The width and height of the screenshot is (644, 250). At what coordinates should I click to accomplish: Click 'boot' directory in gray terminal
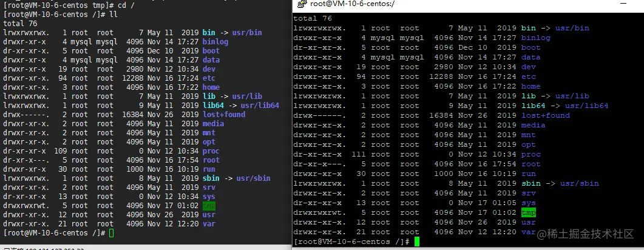pos(211,50)
